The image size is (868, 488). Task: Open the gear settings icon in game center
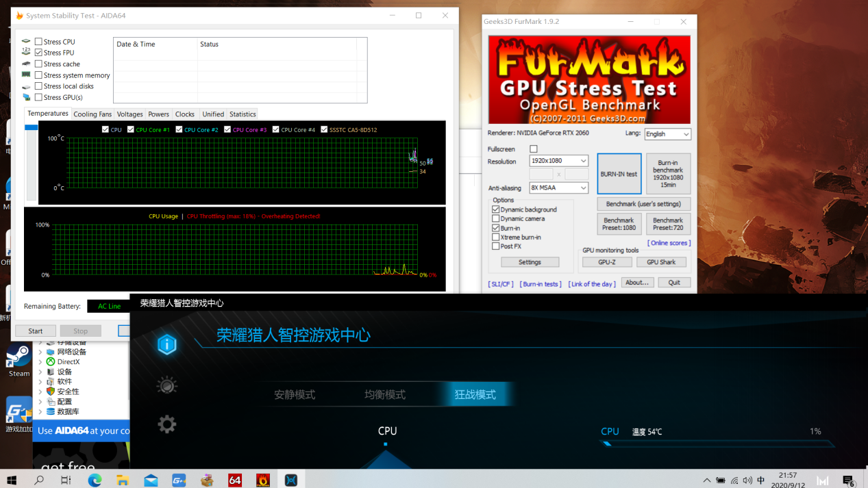click(x=166, y=424)
